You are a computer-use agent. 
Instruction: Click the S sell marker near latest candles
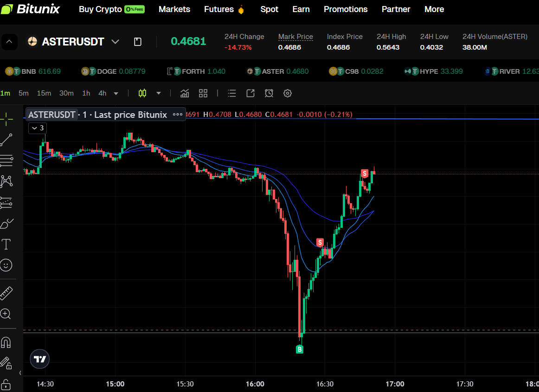(365, 174)
